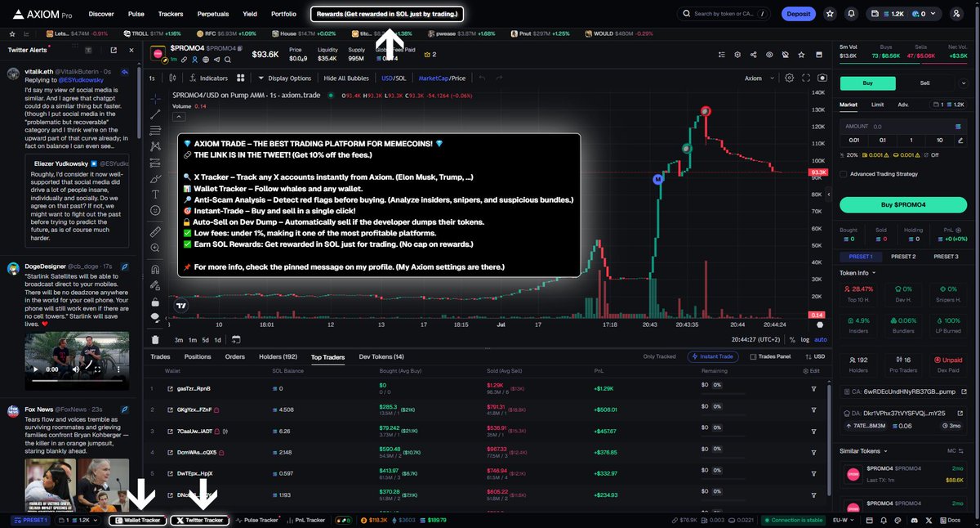The image size is (980, 528).
Task: Open external link for wallet GKgYzx...FZnF
Action: coord(171,409)
